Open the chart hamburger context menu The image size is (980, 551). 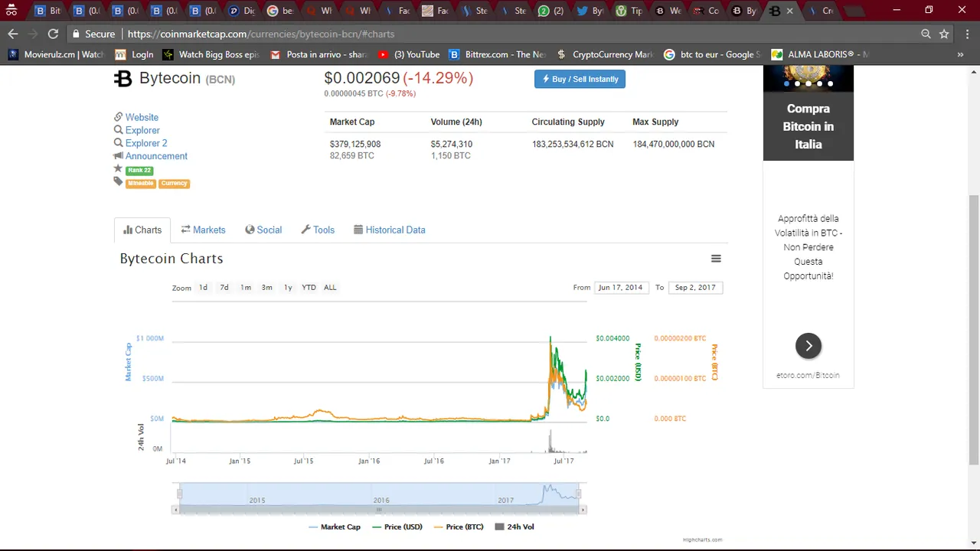pyautogui.click(x=716, y=259)
